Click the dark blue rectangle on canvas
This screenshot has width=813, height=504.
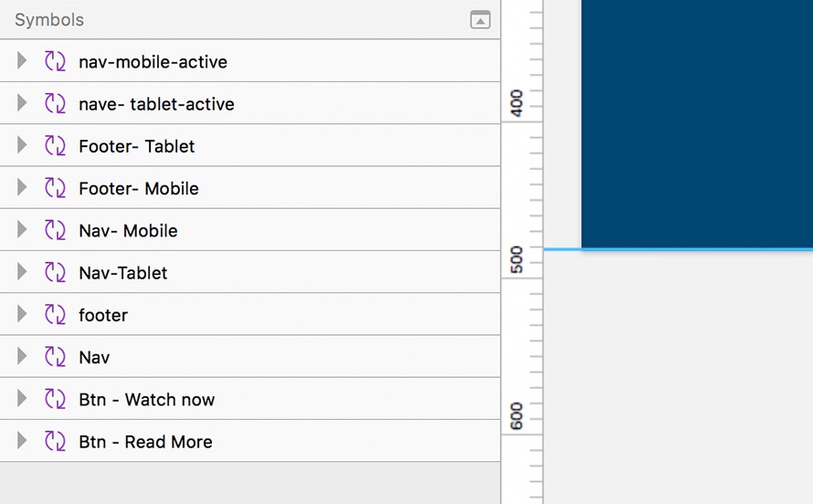tap(696, 123)
